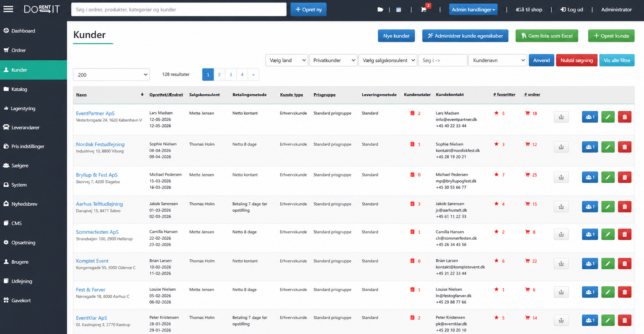This screenshot has width=644, height=334.
Task: Open users button for Nordisk Festudlejning
Action: pos(590,147)
